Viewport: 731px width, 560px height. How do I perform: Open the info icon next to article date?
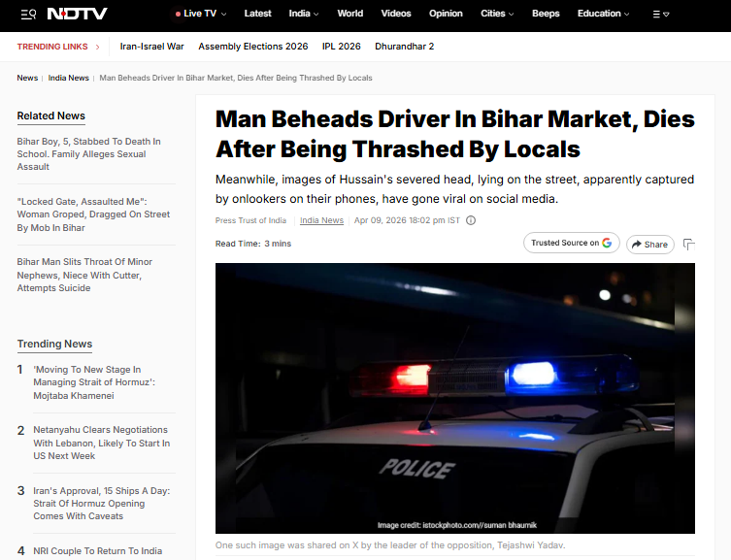(471, 220)
